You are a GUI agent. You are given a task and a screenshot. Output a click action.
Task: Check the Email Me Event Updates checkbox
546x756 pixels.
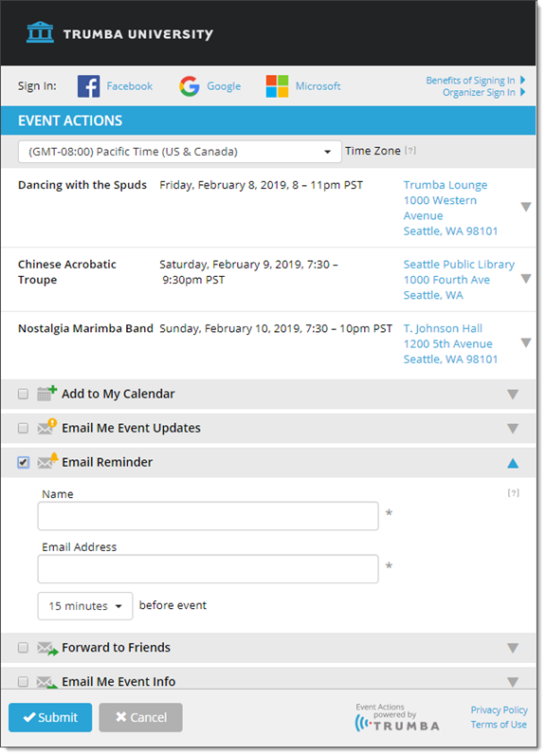23,428
